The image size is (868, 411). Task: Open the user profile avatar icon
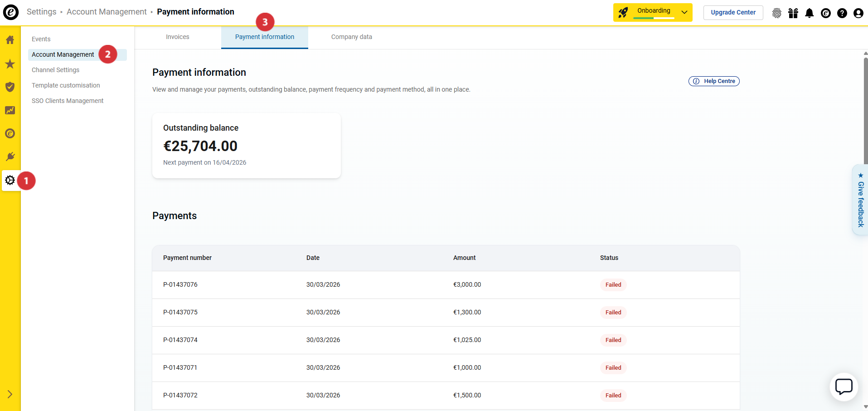point(858,13)
